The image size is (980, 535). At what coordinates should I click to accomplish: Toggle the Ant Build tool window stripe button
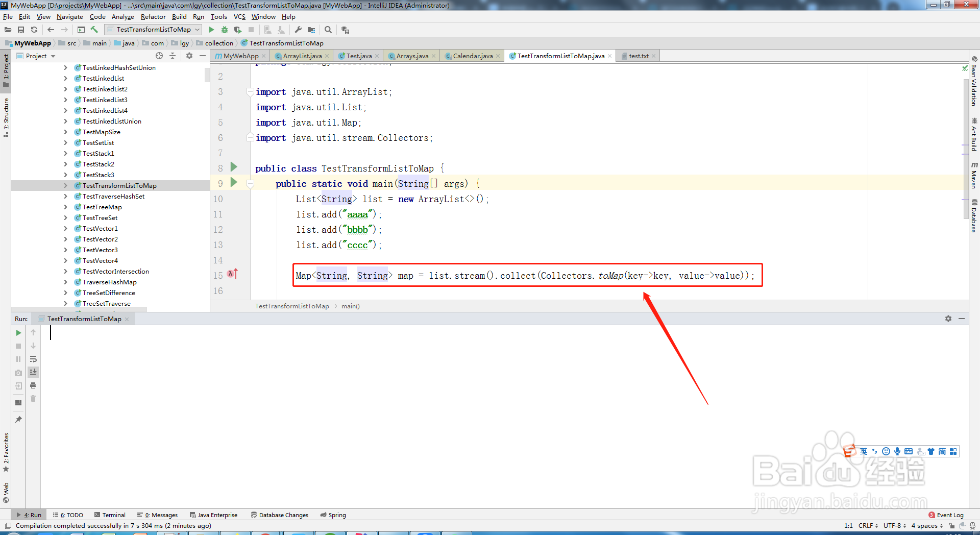point(974,134)
